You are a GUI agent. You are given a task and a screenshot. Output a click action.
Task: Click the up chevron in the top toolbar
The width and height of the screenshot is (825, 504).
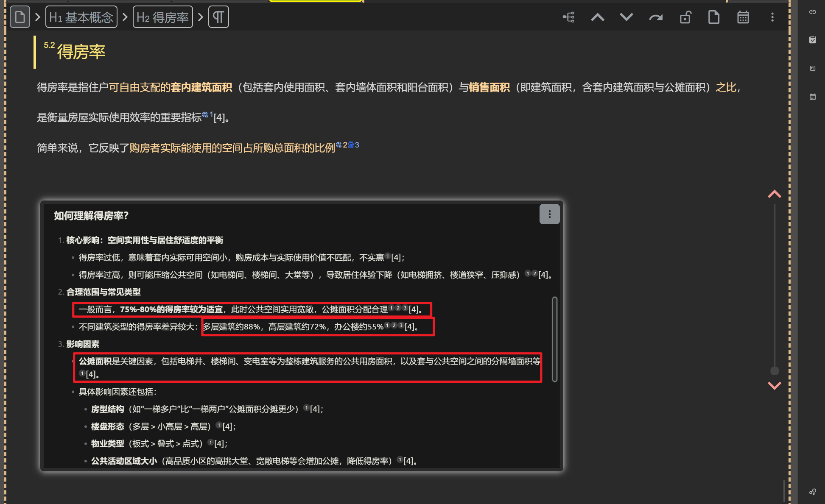point(598,17)
